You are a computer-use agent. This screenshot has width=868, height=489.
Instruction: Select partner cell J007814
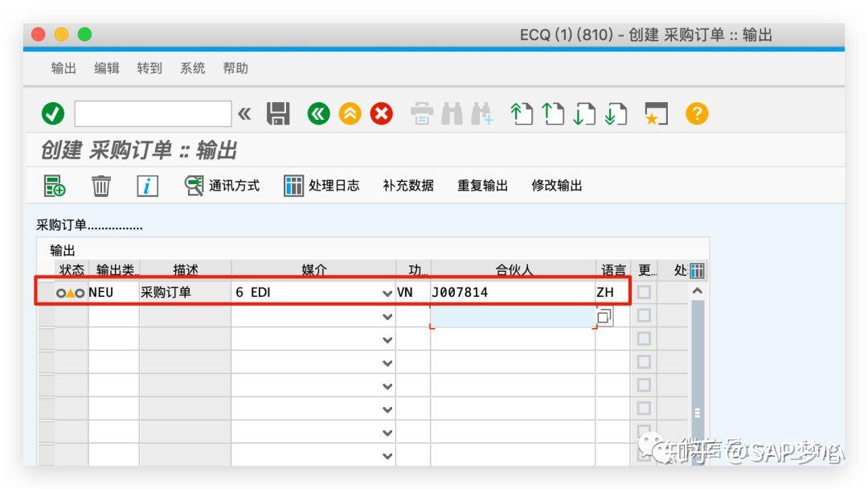click(x=513, y=293)
